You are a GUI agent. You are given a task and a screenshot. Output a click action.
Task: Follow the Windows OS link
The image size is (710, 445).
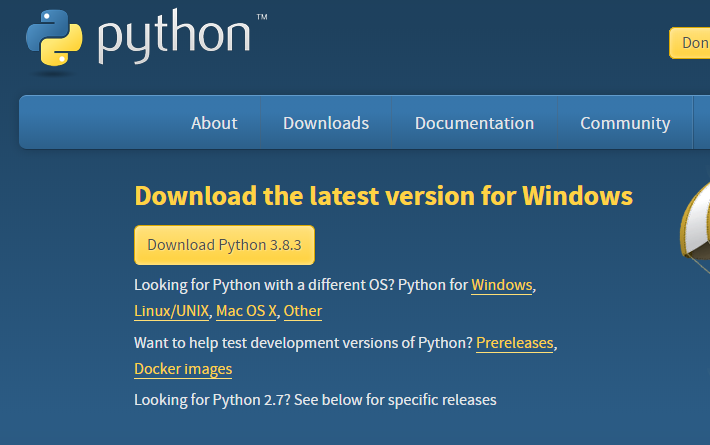pyautogui.click(x=502, y=285)
